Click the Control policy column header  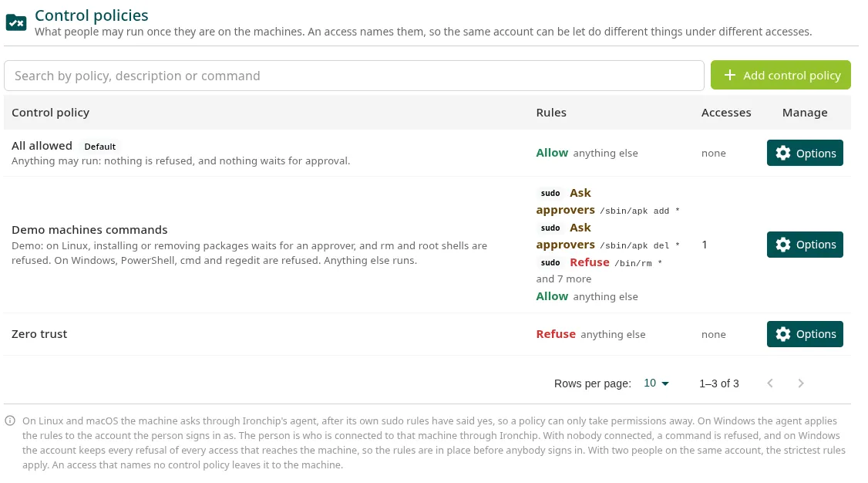(50, 113)
